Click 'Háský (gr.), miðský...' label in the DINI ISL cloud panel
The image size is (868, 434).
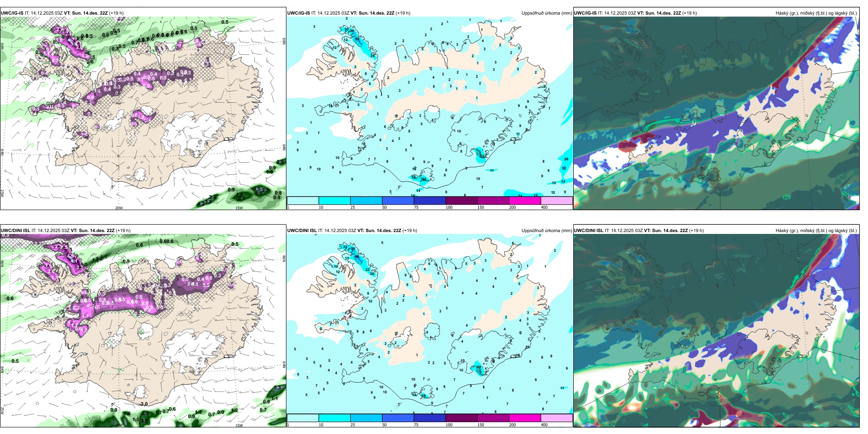tap(816, 231)
